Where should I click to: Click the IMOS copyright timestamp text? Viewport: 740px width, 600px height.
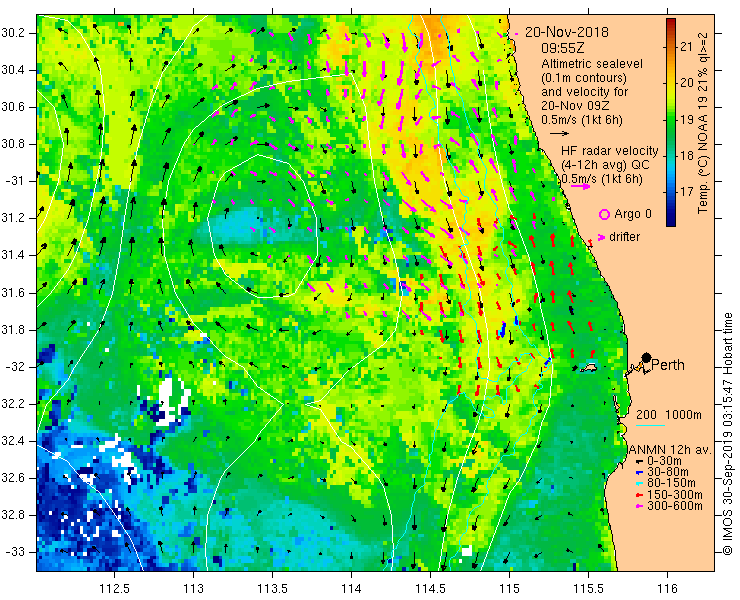click(x=727, y=433)
